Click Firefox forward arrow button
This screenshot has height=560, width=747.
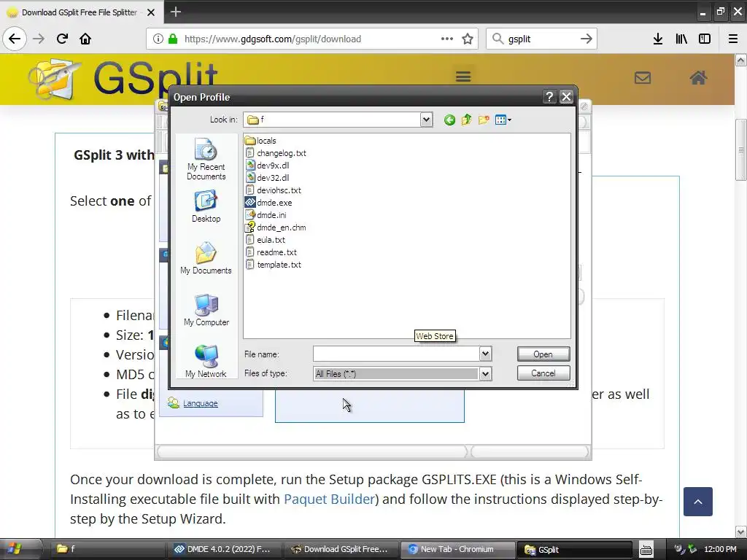tap(39, 39)
